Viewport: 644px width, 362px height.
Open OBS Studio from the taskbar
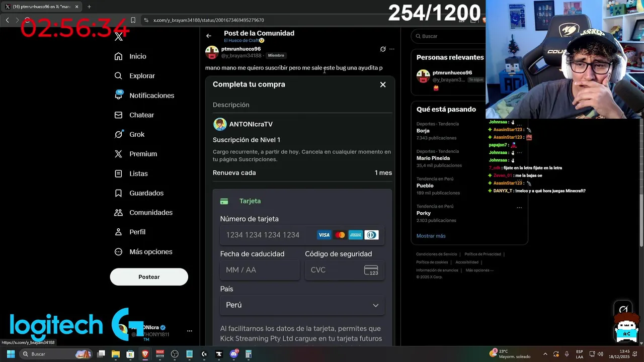[175, 354]
